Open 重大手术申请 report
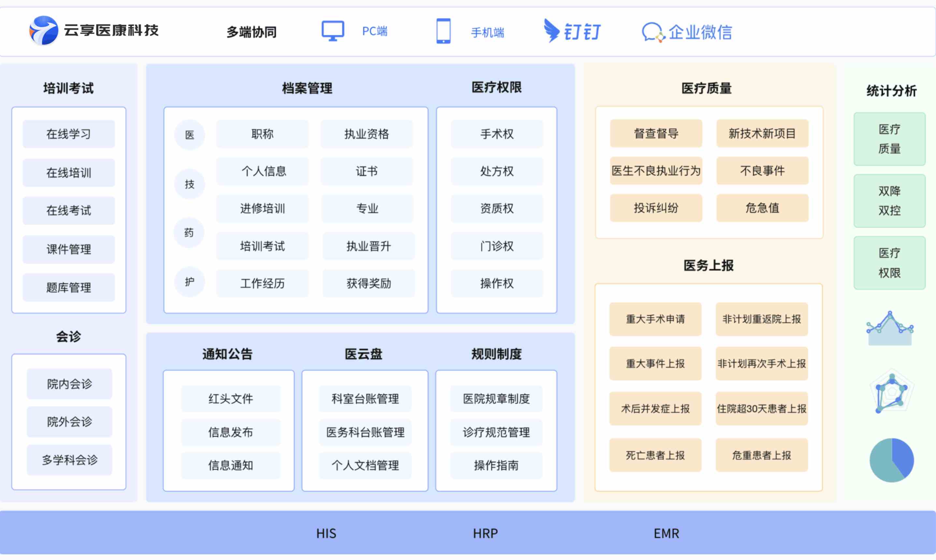This screenshot has height=560, width=936. pos(655,319)
